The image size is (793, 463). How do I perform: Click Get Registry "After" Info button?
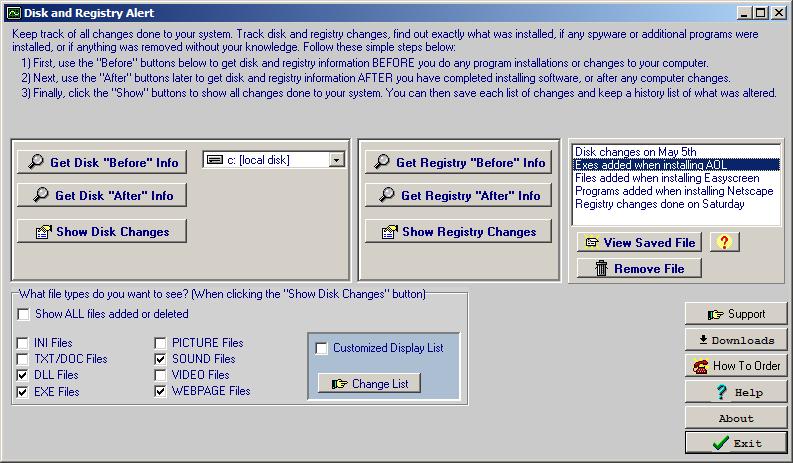tap(458, 195)
